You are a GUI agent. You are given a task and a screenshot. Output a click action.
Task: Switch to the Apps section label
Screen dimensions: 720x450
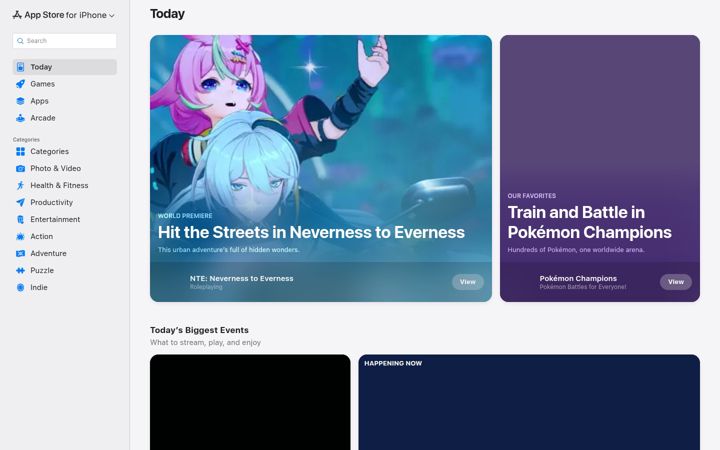[x=39, y=101]
